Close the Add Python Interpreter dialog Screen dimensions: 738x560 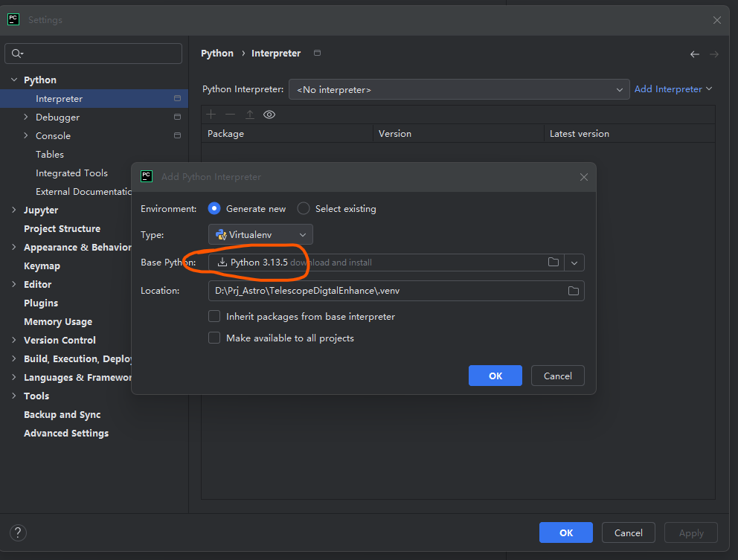tap(583, 177)
